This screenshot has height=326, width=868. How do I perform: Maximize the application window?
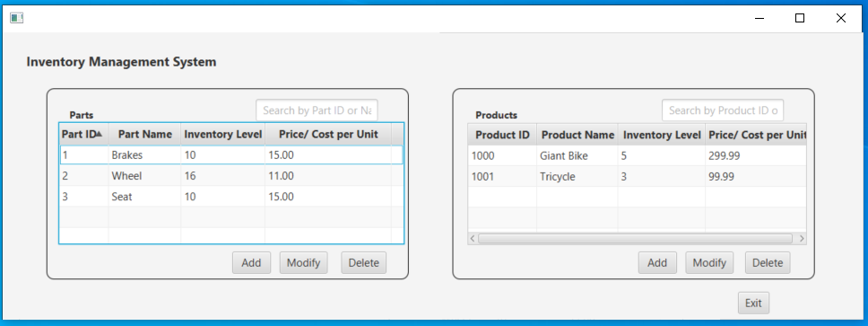[799, 18]
